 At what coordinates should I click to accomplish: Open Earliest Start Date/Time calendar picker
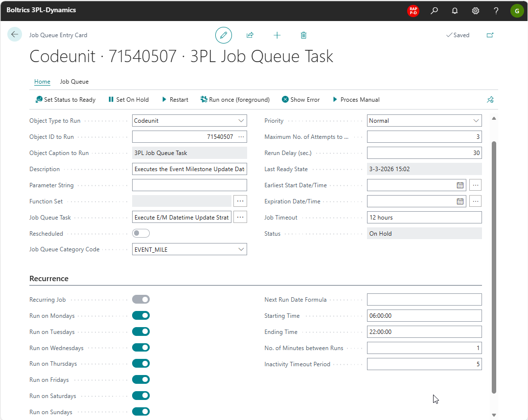tap(460, 186)
